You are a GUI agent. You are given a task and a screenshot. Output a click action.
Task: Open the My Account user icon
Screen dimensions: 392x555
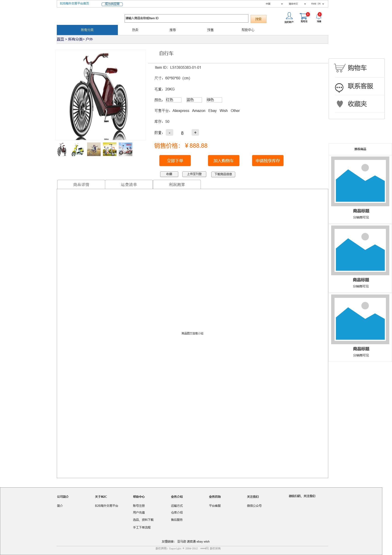pos(289,16)
